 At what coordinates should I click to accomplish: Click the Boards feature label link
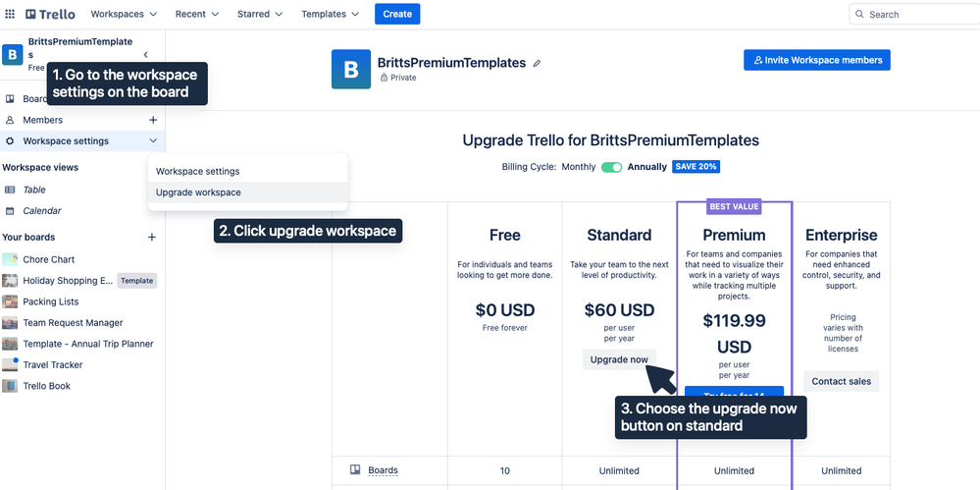384,470
